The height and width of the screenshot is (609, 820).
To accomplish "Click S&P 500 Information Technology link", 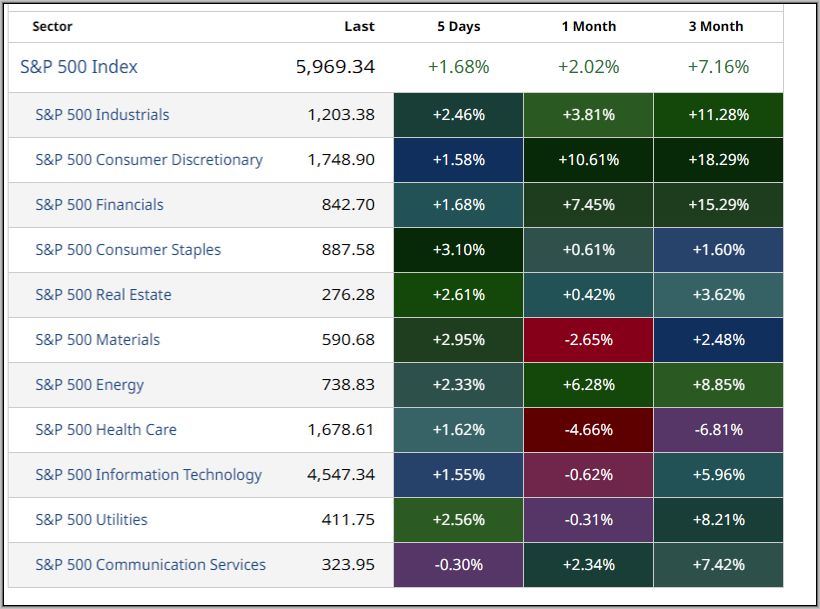I will [148, 475].
